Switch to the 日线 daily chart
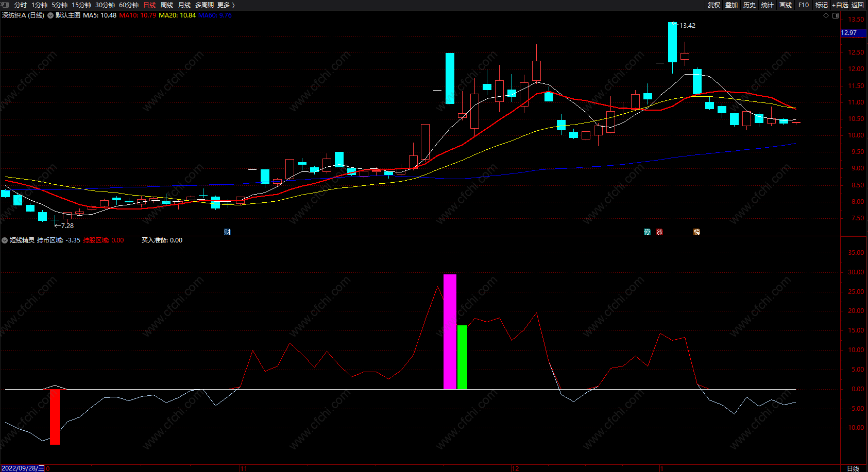 [x=149, y=5]
